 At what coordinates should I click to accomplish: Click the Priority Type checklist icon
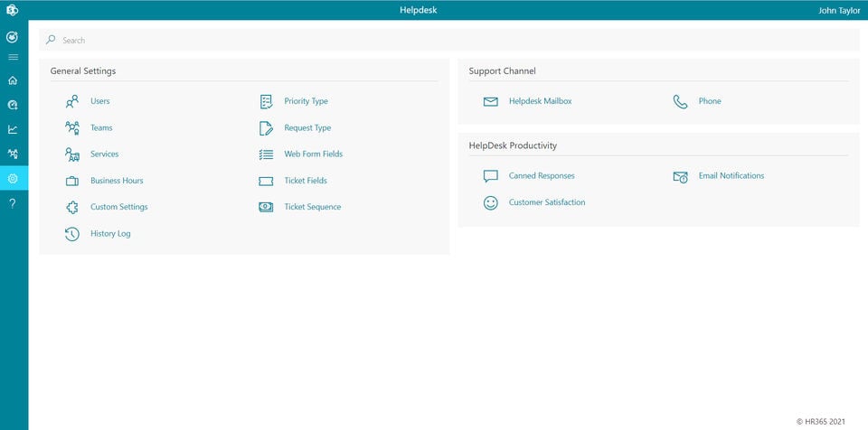tap(266, 101)
